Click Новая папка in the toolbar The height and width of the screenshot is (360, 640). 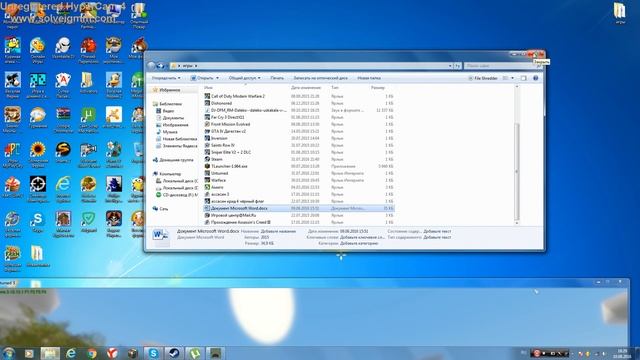click(369, 78)
